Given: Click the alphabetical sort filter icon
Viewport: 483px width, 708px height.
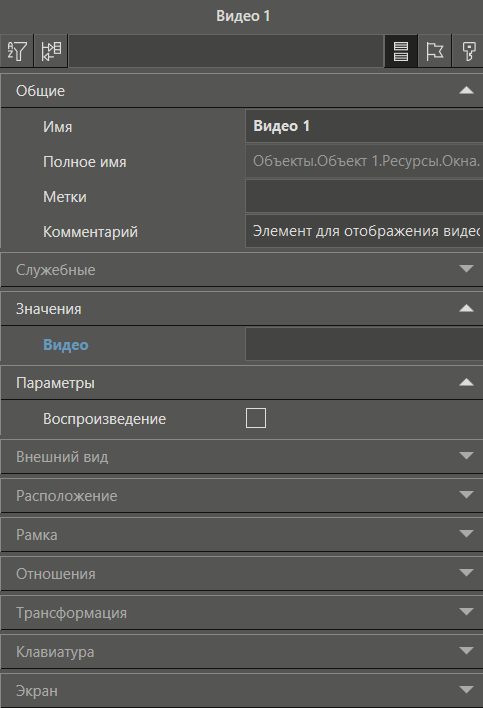Looking at the screenshot, I should coord(17,51).
